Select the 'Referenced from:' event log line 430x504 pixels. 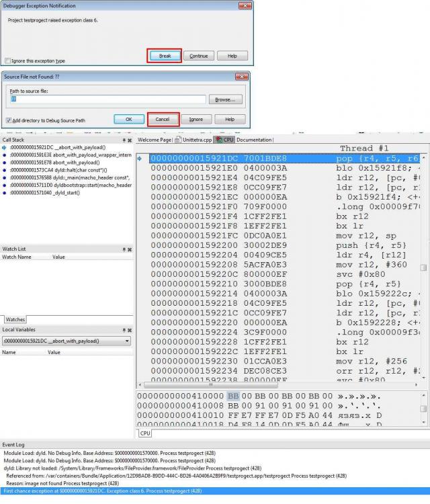click(x=176, y=476)
